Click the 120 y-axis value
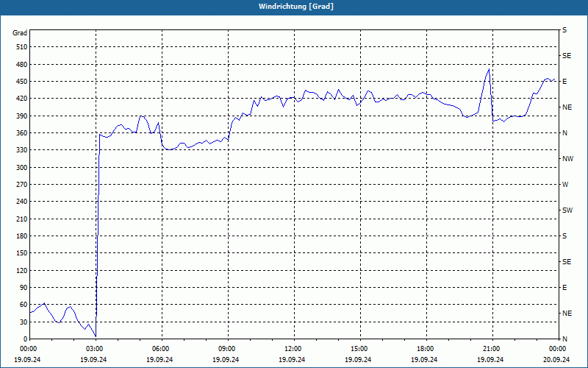Image resolution: width=588 pixels, height=368 pixels. (22, 270)
